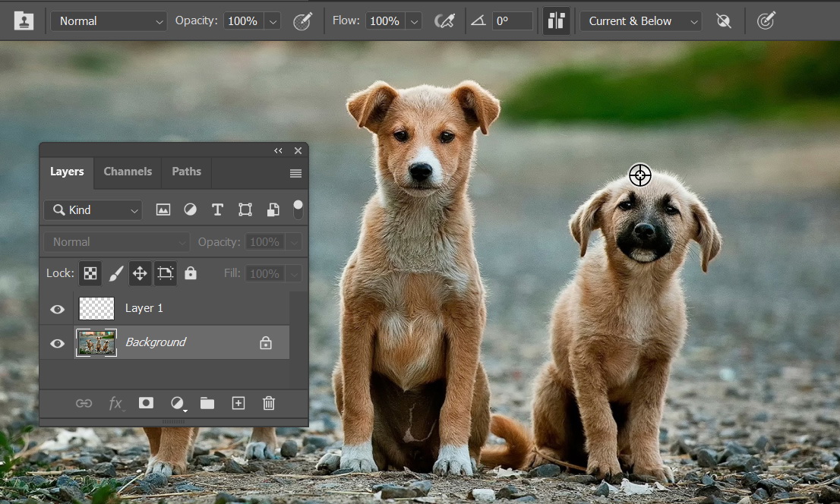Filter layers by type (T) icon
This screenshot has width=840, height=504.
(217, 210)
